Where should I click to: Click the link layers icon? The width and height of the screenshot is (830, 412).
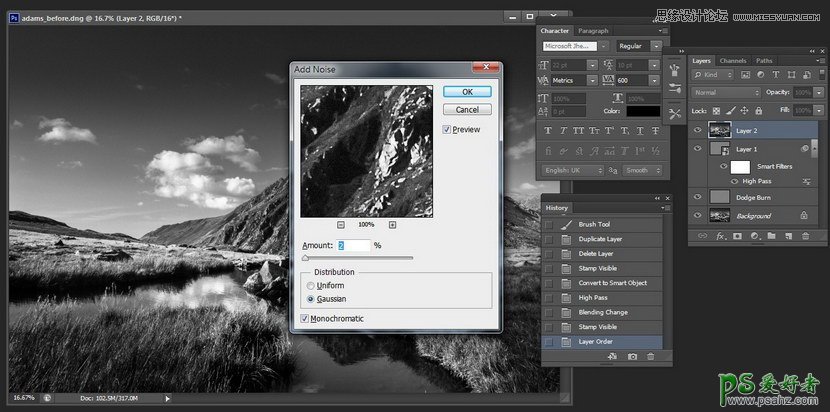click(x=700, y=237)
